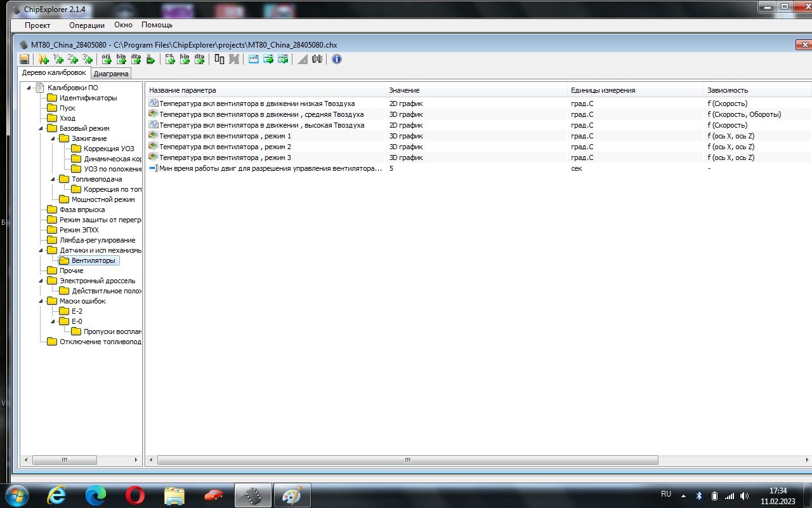The image size is (812, 508).
Task: Click the 'cs' checksum toolbar icon
Action: coord(170,59)
